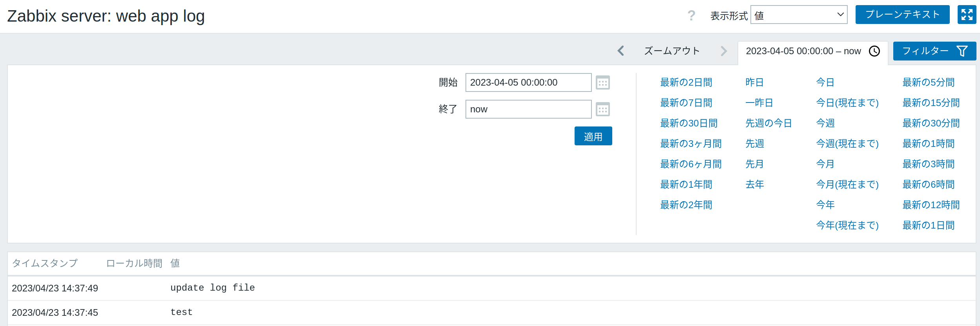This screenshot has height=326, width=980.
Task: Choose 最新の6時間 range
Action: pos(928,185)
